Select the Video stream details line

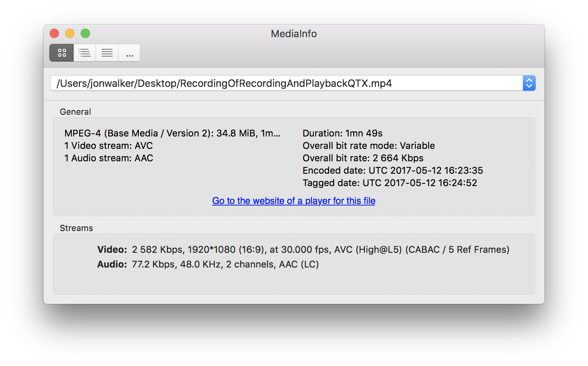tap(303, 249)
